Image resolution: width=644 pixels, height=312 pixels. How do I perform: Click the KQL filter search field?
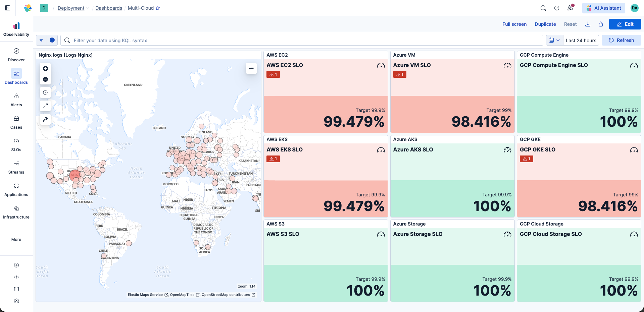point(302,40)
